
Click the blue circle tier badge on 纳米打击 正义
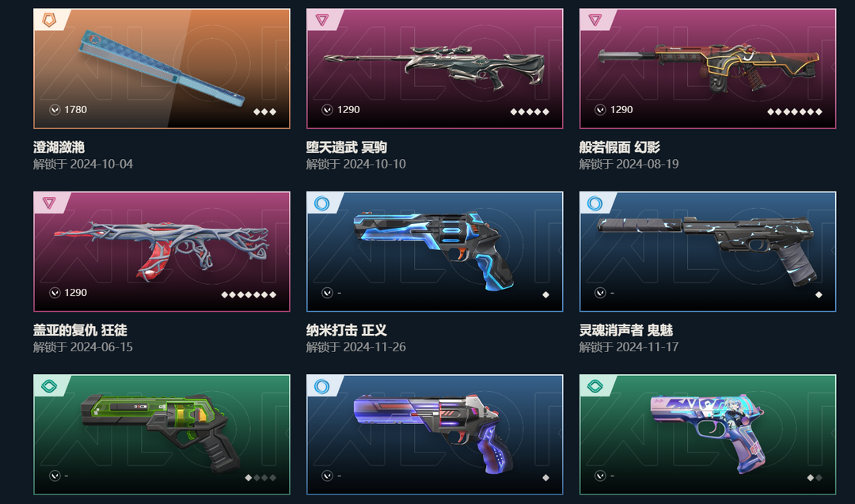click(321, 204)
